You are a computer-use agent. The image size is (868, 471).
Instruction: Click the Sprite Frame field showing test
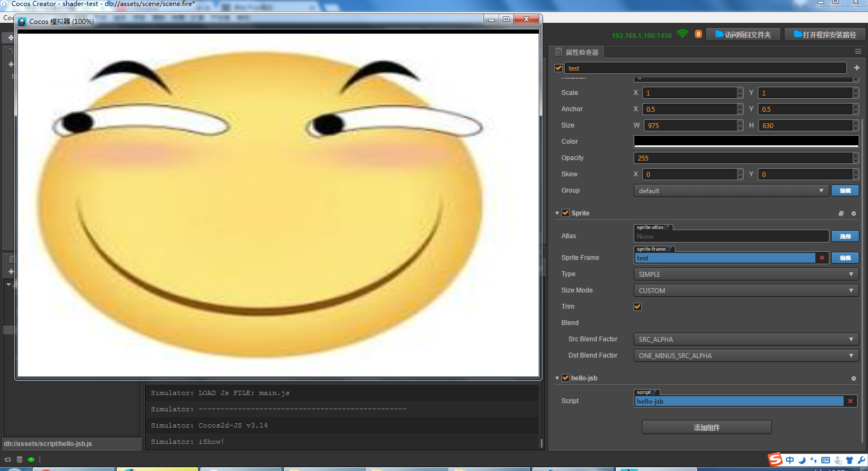725,258
